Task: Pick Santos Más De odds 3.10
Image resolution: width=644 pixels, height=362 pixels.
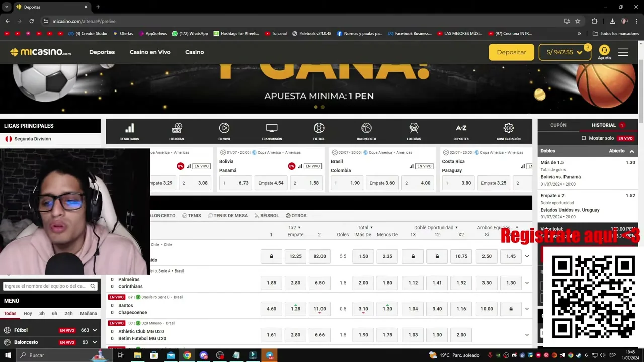Action: [363, 309]
